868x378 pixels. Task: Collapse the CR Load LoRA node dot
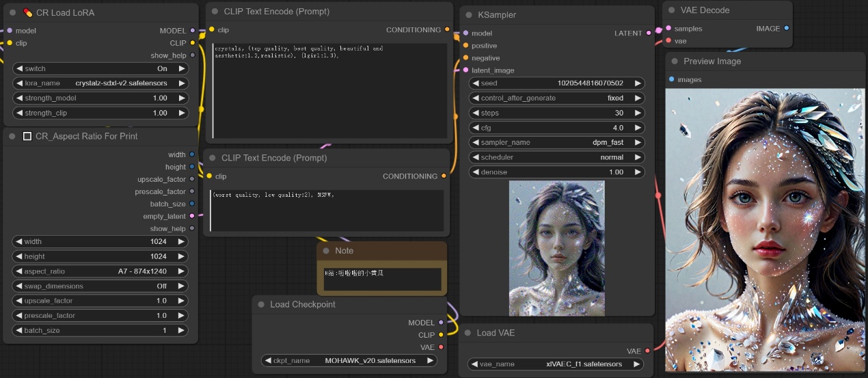[13, 12]
